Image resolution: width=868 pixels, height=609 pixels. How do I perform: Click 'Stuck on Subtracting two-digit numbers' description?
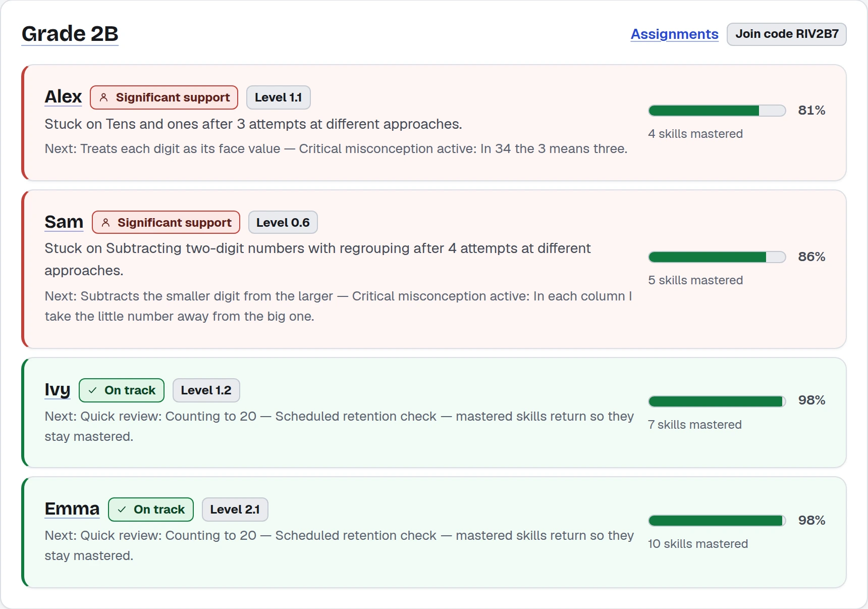click(x=318, y=259)
